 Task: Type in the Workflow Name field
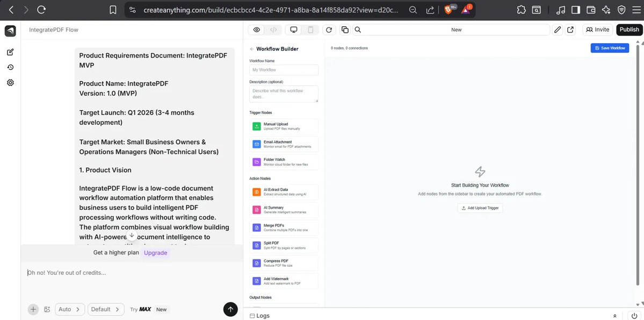[285, 70]
